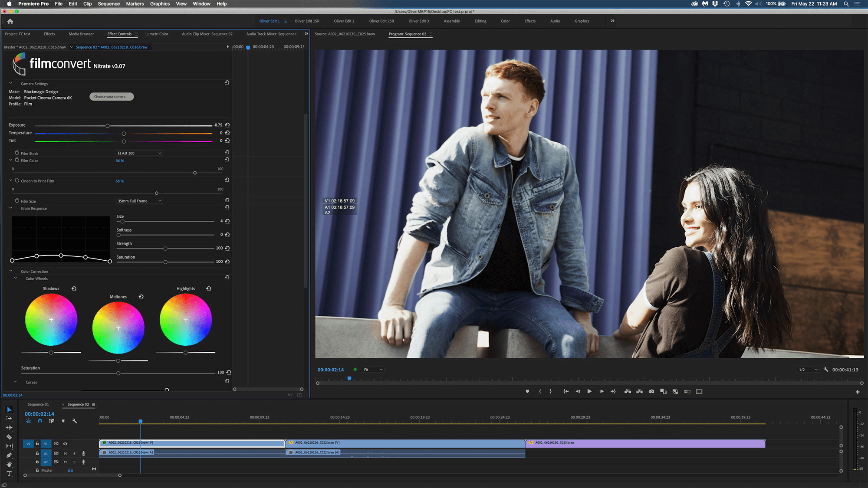Image resolution: width=868 pixels, height=488 pixels.
Task: Mute the A1 audio track
Action: tap(65, 453)
